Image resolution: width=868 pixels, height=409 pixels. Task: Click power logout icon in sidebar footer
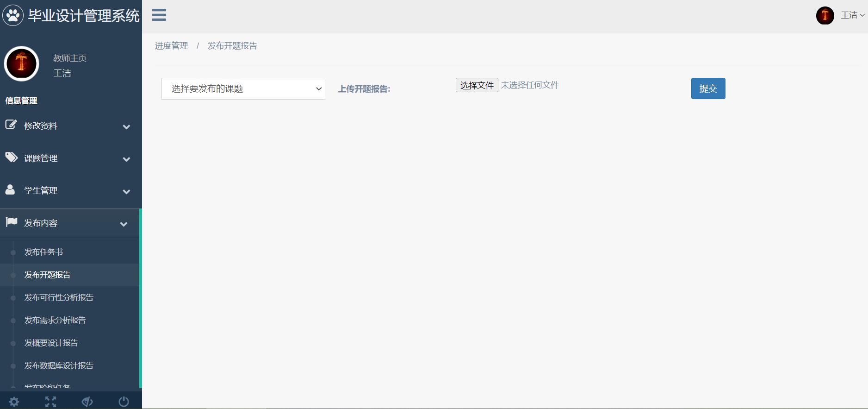click(124, 402)
